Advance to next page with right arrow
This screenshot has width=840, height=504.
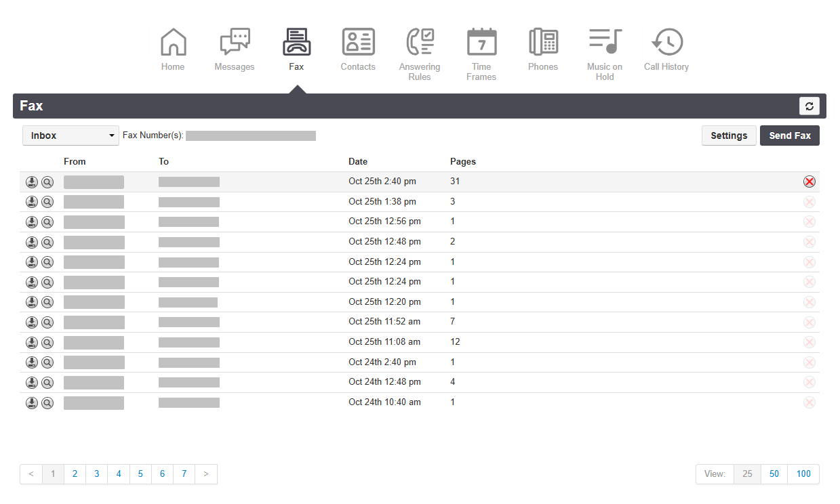pyautogui.click(x=206, y=474)
